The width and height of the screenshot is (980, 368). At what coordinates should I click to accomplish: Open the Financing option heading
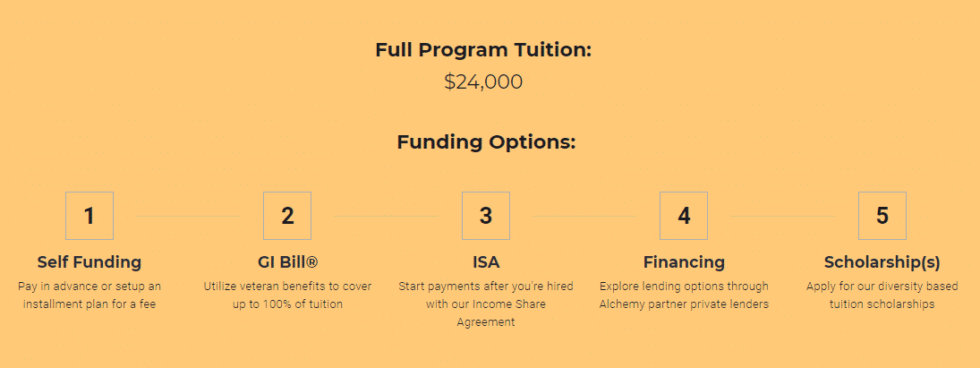tap(684, 261)
